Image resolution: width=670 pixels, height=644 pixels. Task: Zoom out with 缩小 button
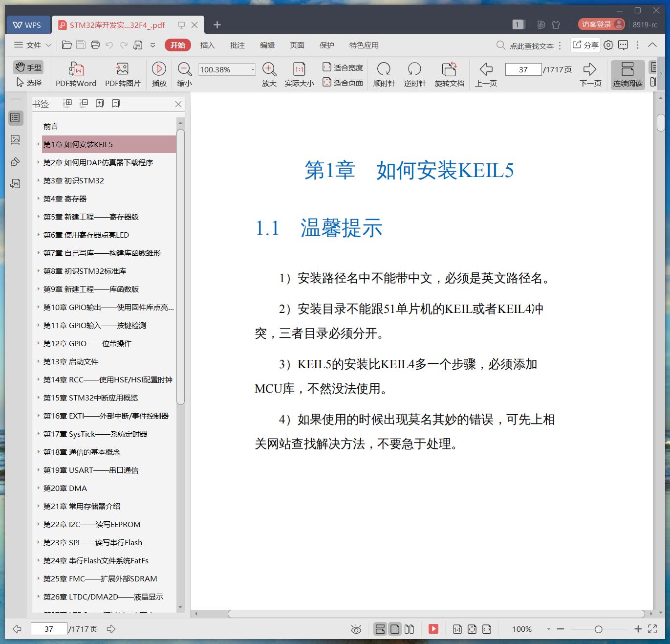(184, 74)
